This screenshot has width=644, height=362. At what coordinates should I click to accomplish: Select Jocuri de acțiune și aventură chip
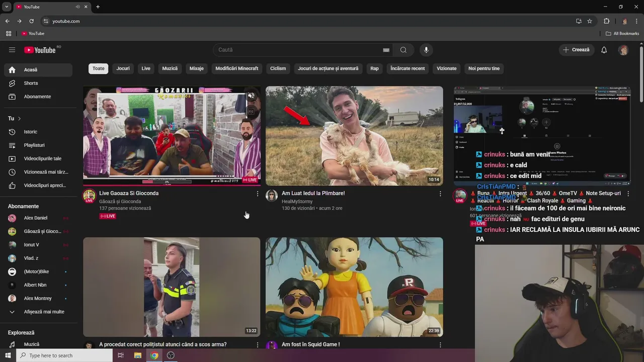tap(328, 68)
